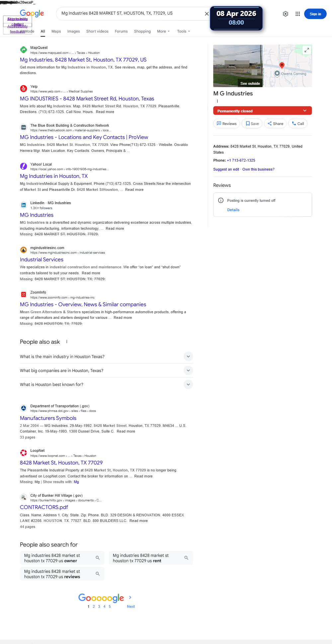336x644 pixels.
Task: Go to the Next results page
Action: click(130, 606)
